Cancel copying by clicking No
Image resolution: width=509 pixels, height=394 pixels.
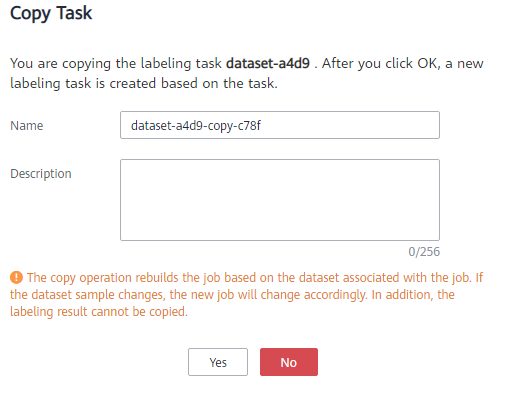coord(289,362)
